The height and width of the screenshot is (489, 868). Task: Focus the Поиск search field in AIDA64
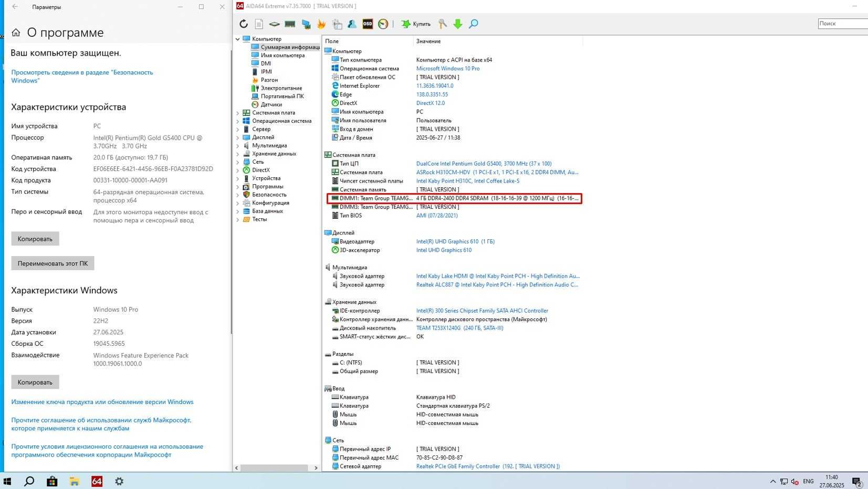coord(843,24)
